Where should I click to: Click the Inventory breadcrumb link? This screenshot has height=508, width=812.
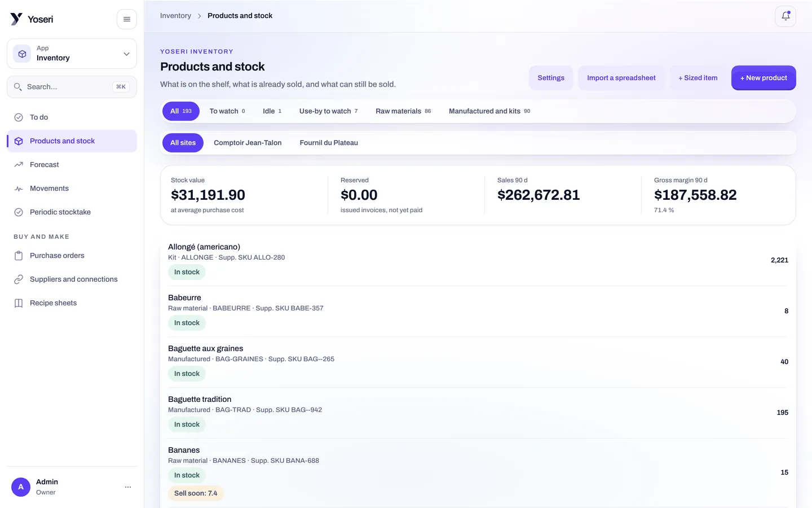(175, 16)
